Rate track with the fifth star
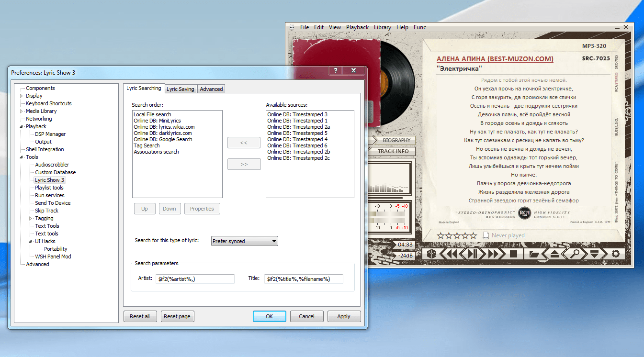 point(473,235)
